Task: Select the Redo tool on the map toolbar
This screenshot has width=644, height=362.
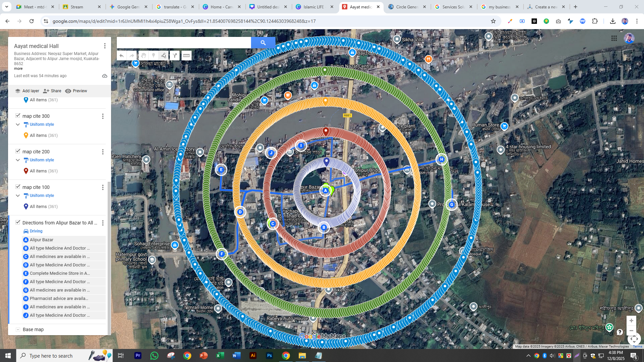Action: [x=132, y=55]
